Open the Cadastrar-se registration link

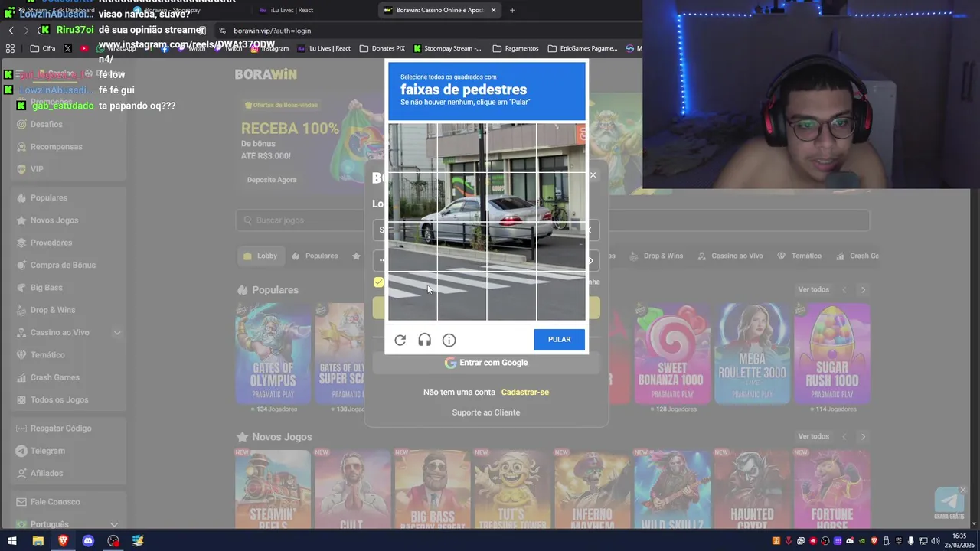click(525, 392)
